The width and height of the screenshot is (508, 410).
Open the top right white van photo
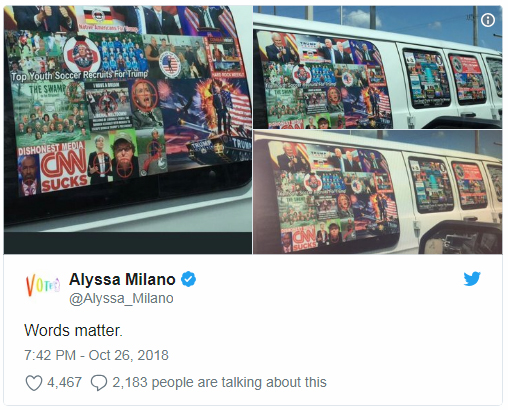377,67
